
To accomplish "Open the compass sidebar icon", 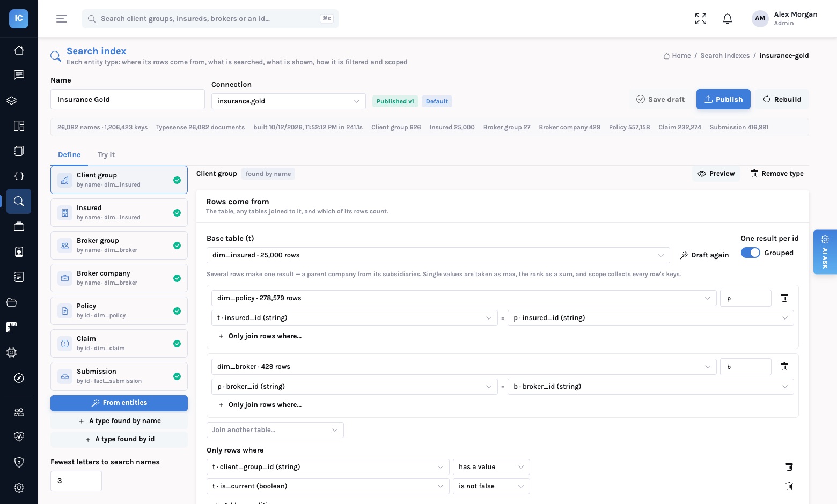I will point(19,378).
